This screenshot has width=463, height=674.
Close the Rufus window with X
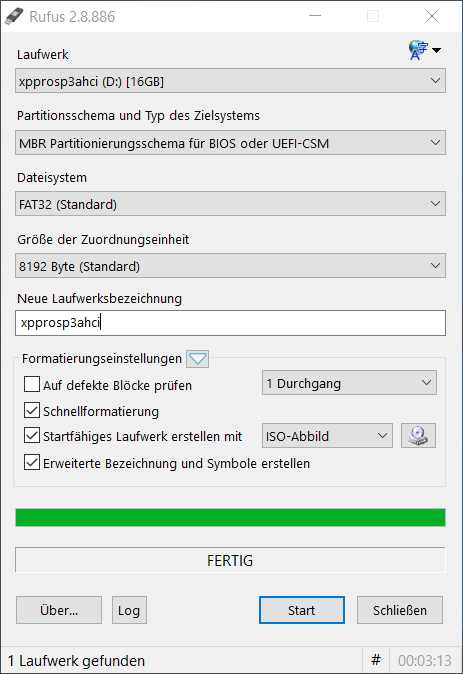tap(432, 16)
